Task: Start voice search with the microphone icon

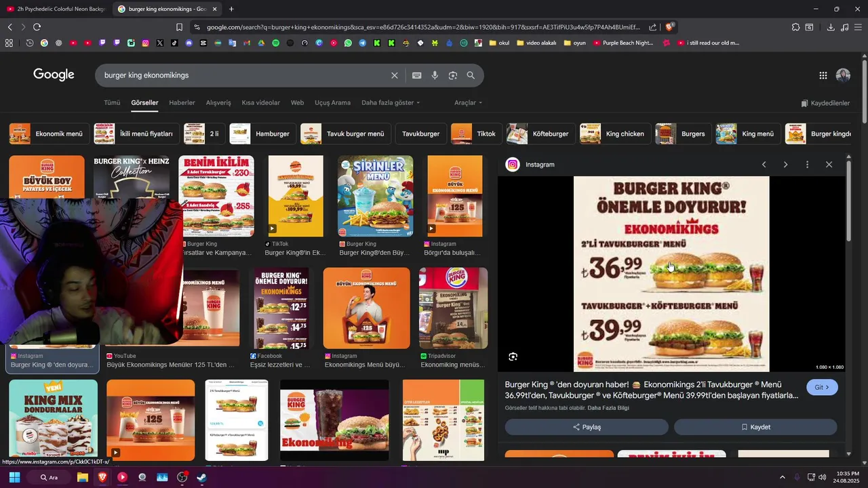Action: click(x=435, y=75)
